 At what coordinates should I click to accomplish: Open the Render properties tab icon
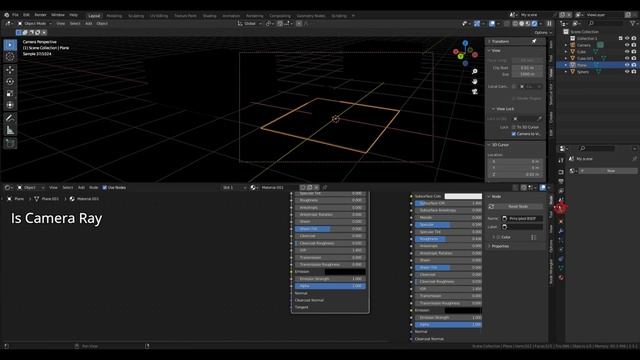click(x=561, y=172)
